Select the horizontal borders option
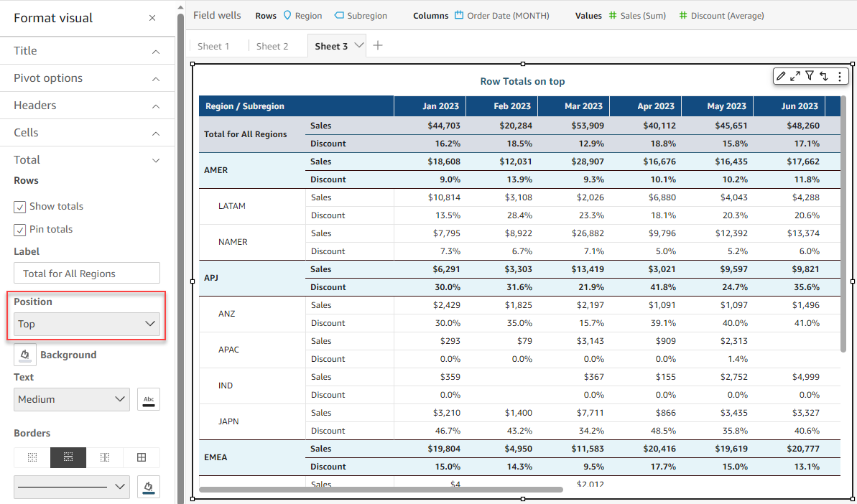This screenshot has width=857, height=504. (x=68, y=457)
